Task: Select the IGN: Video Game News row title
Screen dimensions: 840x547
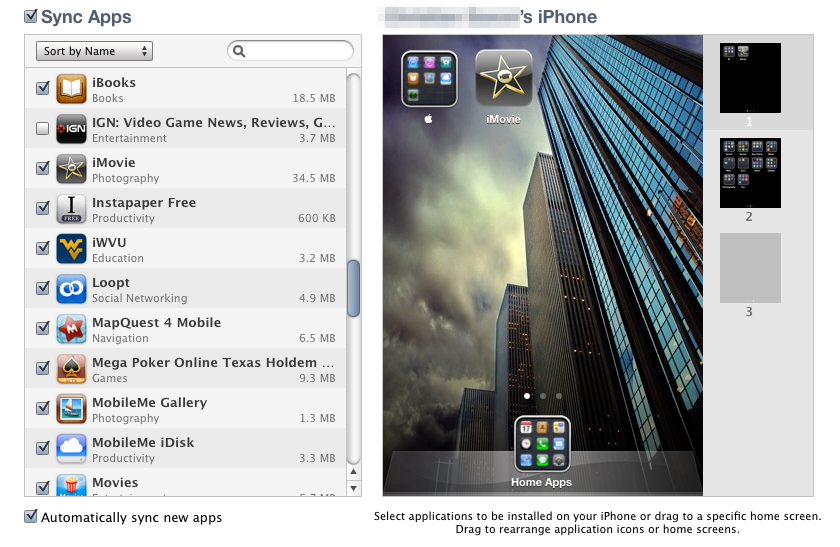Action: coord(214,123)
